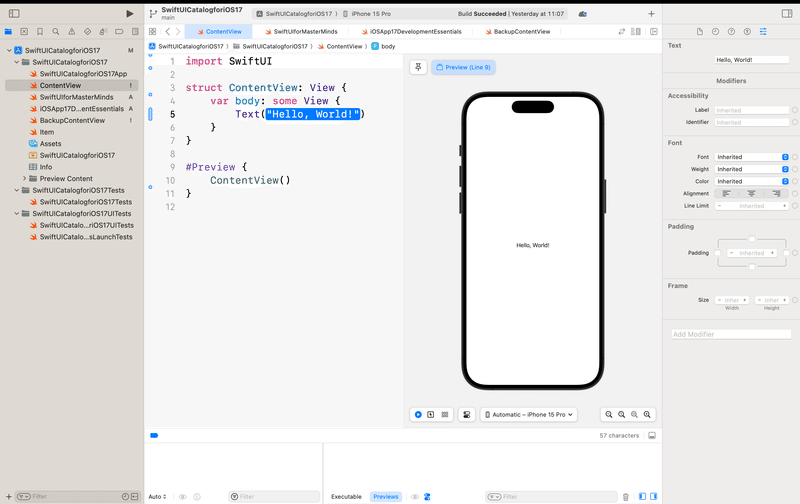The width and height of the screenshot is (800, 504).
Task: Pin the preview with the pin icon
Action: pyautogui.click(x=418, y=67)
